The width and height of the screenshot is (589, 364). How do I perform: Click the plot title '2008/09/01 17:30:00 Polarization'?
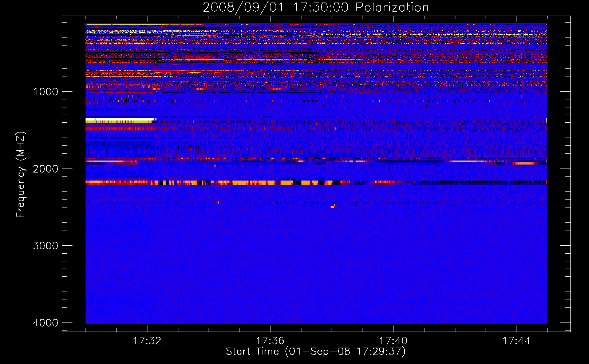(x=316, y=7)
